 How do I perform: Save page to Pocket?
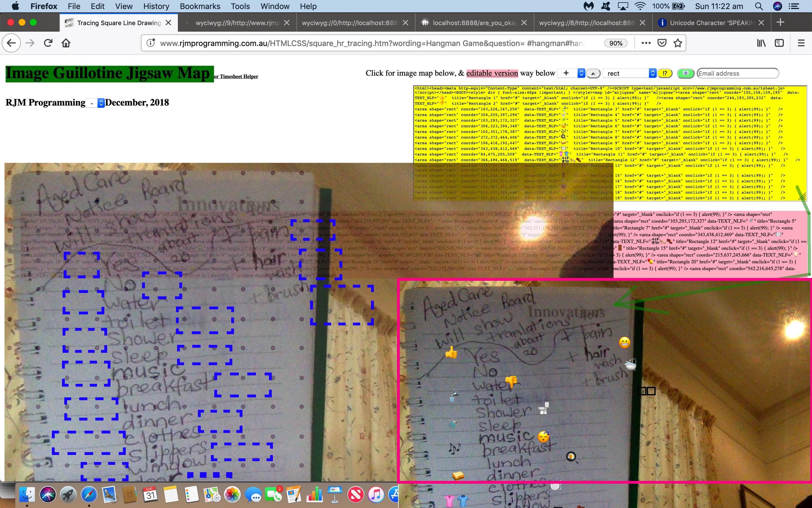tap(662, 43)
